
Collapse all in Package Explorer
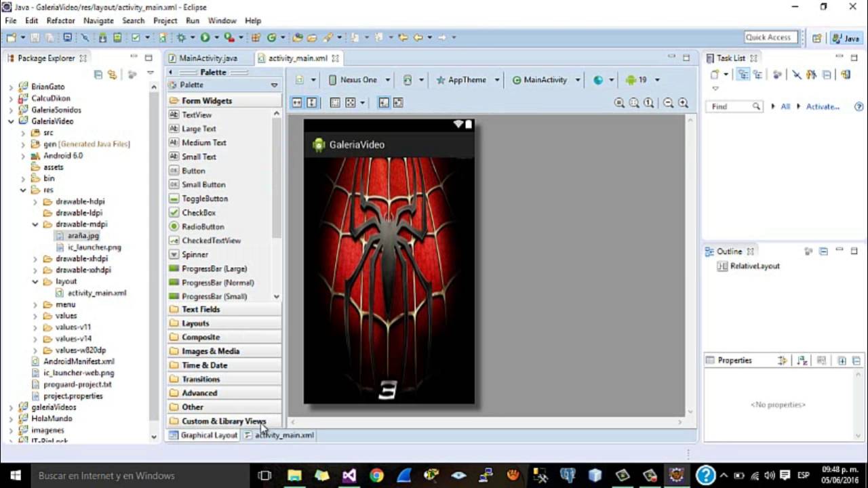click(x=98, y=75)
